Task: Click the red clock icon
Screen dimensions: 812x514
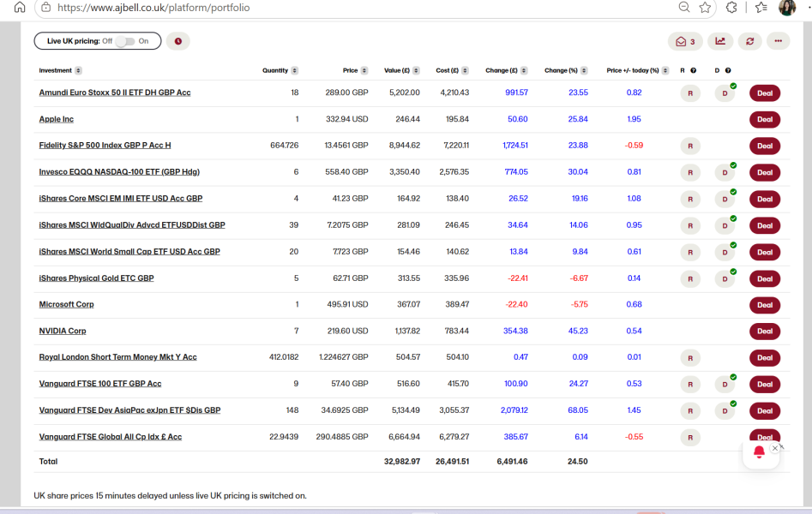Action: (x=178, y=41)
